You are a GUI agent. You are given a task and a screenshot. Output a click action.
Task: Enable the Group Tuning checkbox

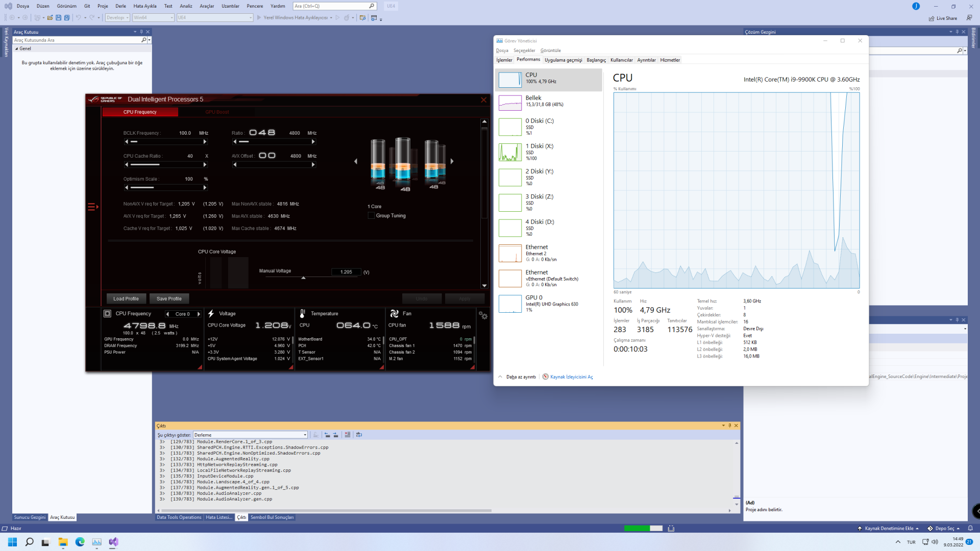(371, 216)
